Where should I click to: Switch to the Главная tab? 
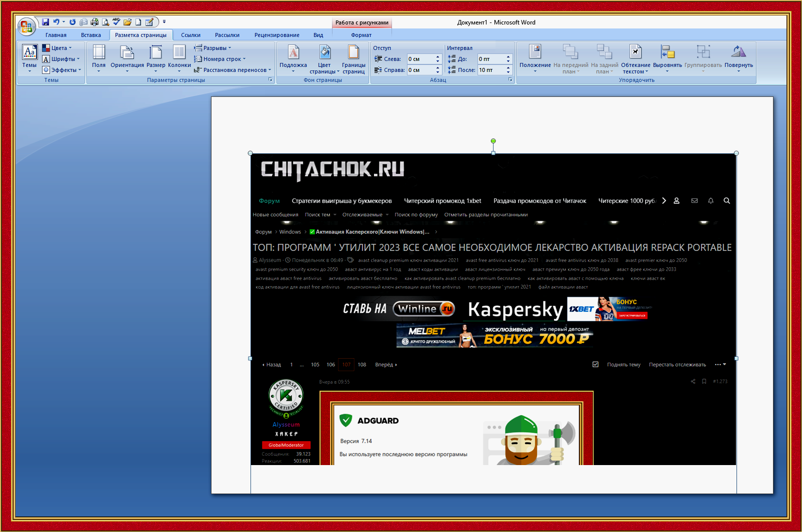[56, 35]
